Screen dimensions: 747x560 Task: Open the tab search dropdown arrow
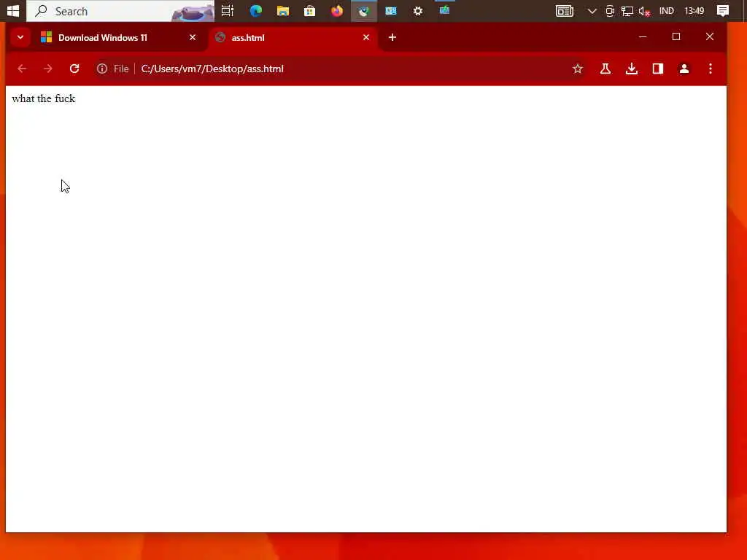20,37
